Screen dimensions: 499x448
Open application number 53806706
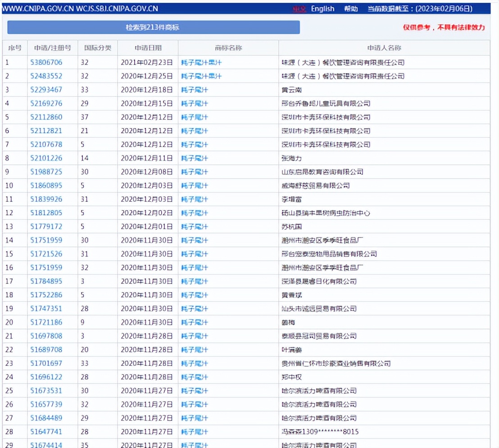[46, 62]
